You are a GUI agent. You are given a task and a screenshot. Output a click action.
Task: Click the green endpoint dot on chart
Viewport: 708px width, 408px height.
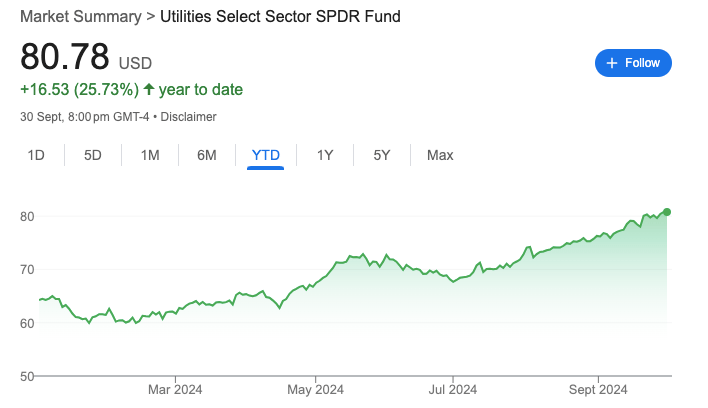pyautogui.click(x=667, y=211)
